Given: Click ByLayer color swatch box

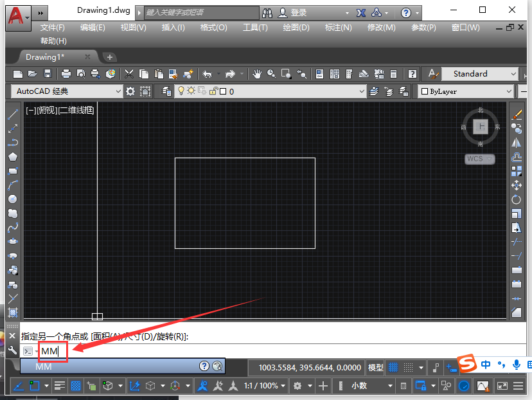Looking at the screenshot, I should point(425,91).
